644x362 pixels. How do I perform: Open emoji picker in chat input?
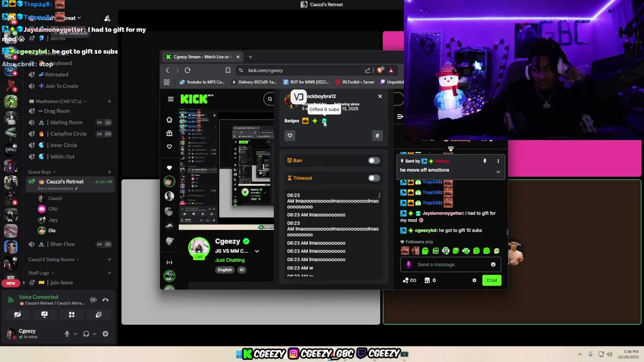tap(493, 264)
